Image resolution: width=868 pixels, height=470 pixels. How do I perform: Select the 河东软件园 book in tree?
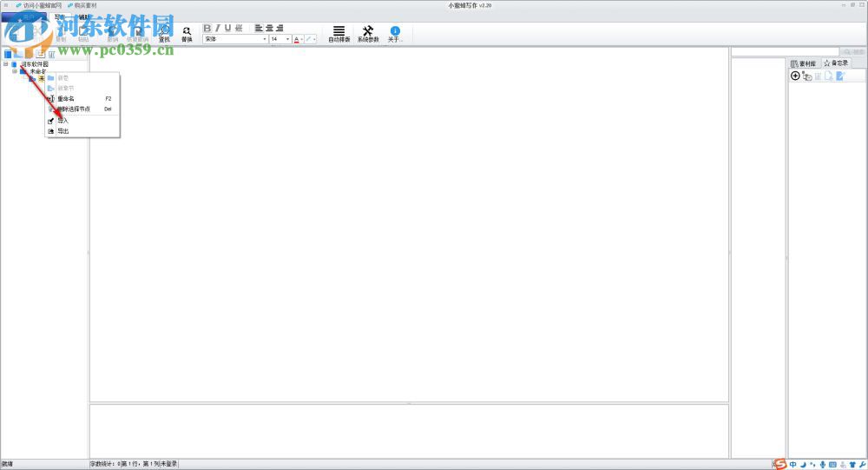(35, 63)
